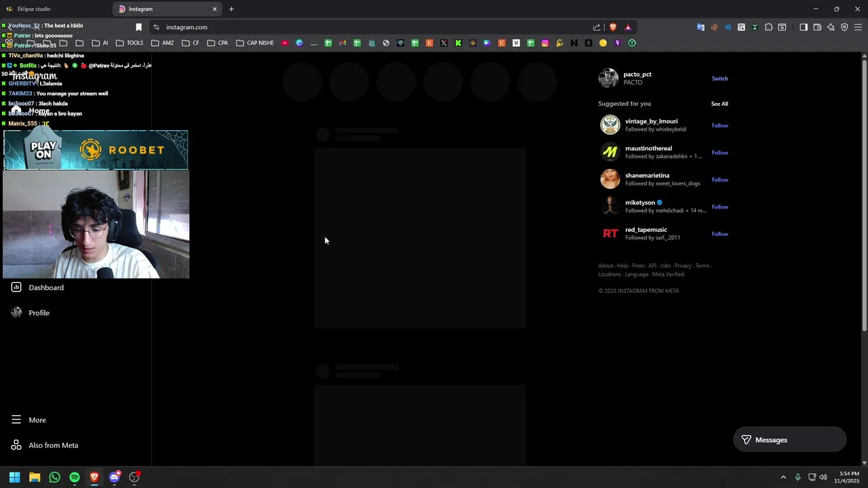Open the Windows Start menu
The width and height of the screenshot is (868, 488).
(14, 477)
